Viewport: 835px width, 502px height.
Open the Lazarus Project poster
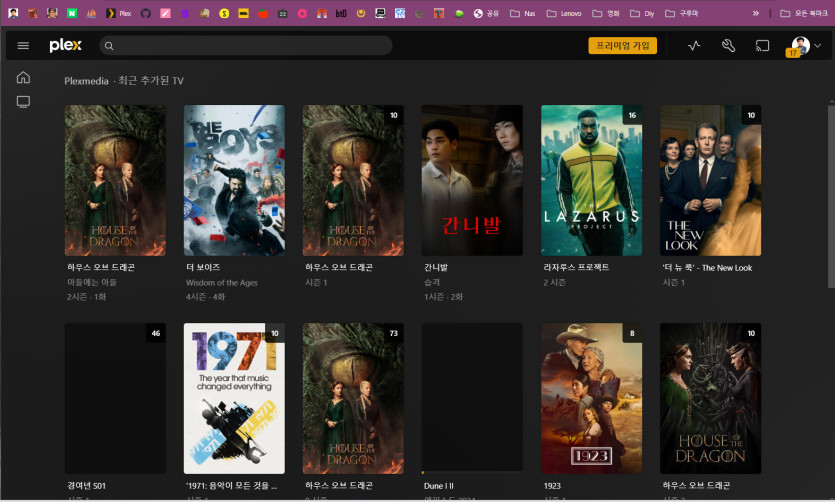coord(591,180)
